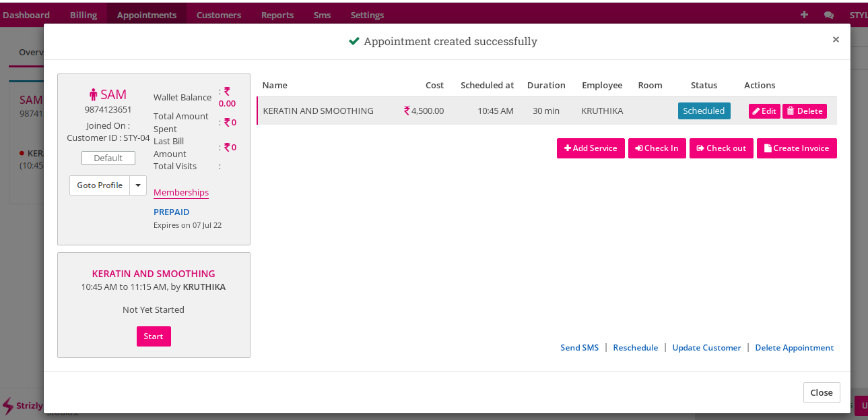
Task: Click the KERATIN AND SMOOTHING card title
Action: click(154, 274)
